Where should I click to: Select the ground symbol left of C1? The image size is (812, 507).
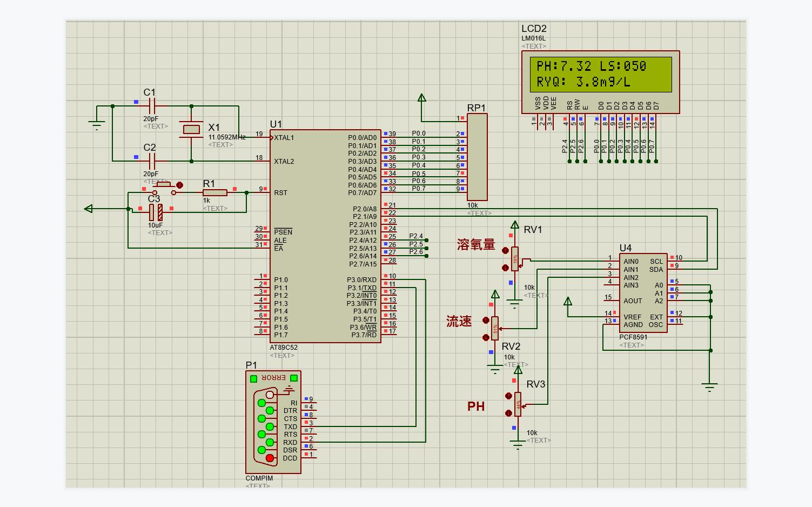pyautogui.click(x=97, y=125)
